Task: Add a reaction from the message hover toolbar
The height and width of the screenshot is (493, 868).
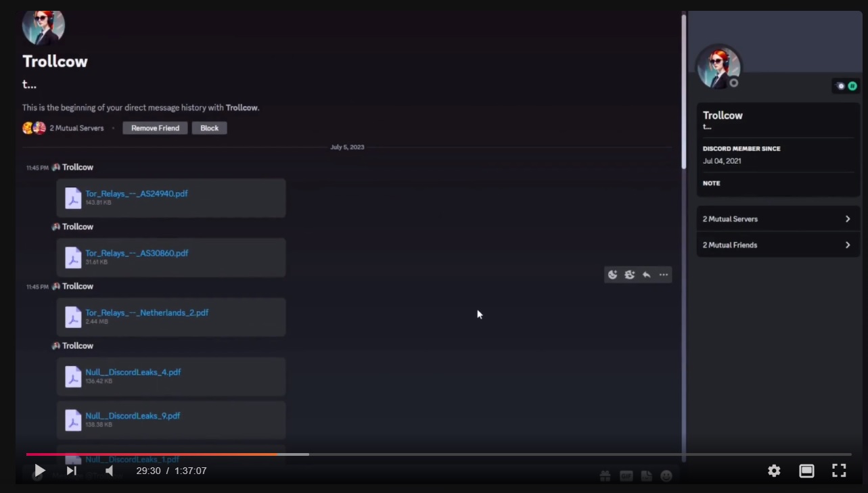Action: click(x=613, y=275)
